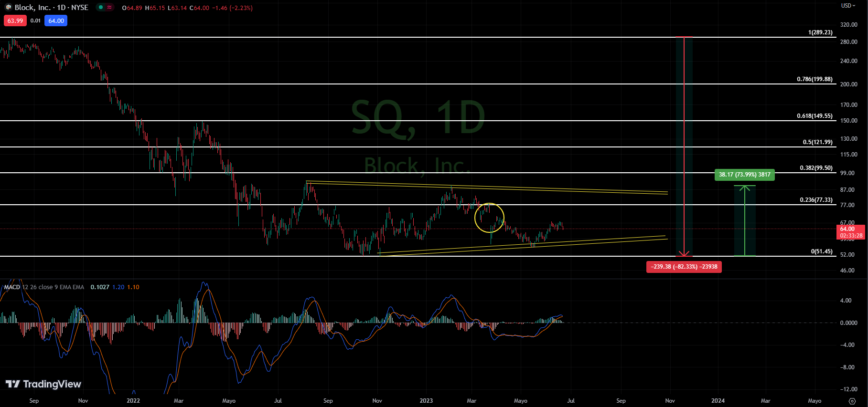Select the red −239.38 (−82.33%) measurement label
868x407 pixels.
(684, 267)
